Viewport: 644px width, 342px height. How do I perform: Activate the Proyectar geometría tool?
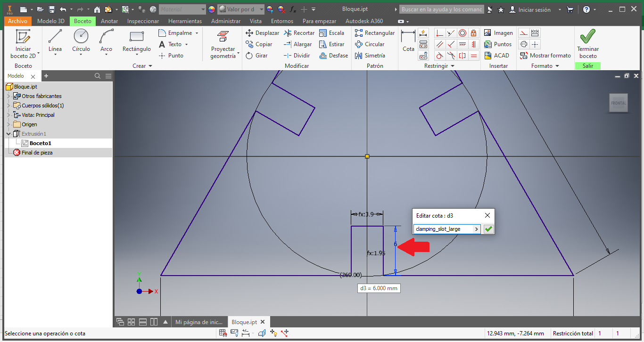pyautogui.click(x=223, y=44)
